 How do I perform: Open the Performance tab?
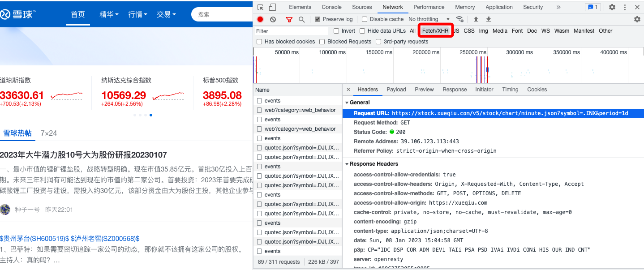429,7
